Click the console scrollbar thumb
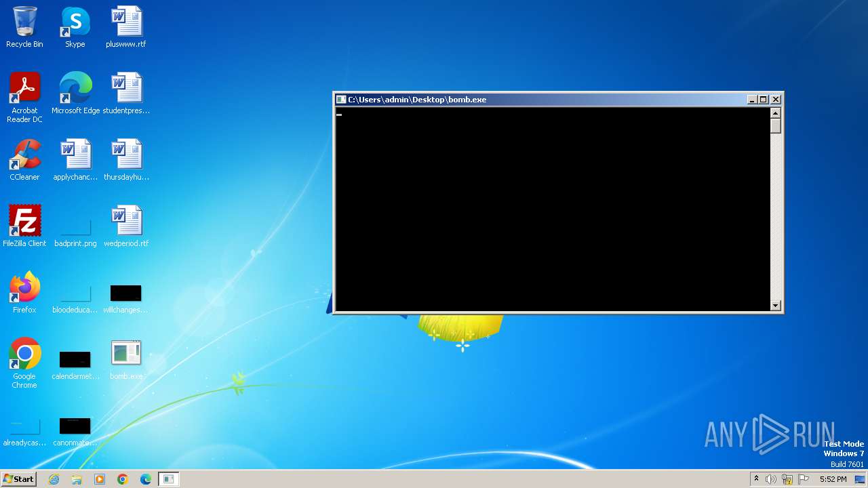The width and height of the screenshot is (868, 488). point(776,126)
